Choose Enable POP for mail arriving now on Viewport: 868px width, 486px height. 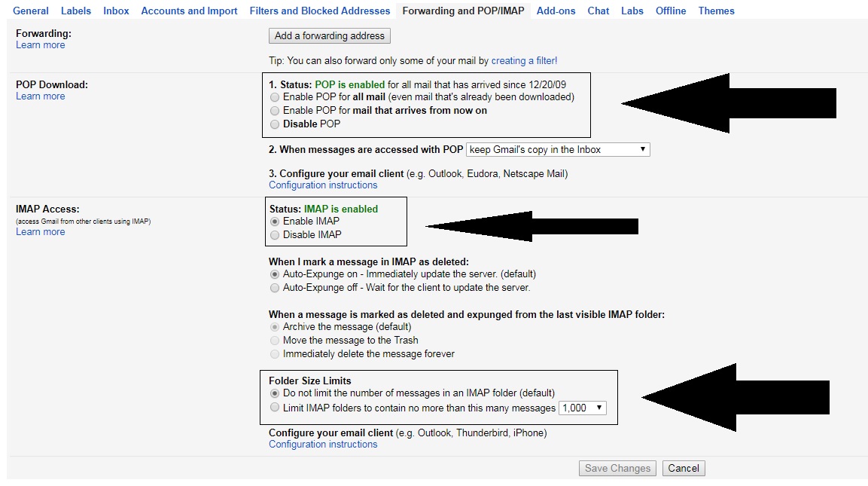(275, 111)
